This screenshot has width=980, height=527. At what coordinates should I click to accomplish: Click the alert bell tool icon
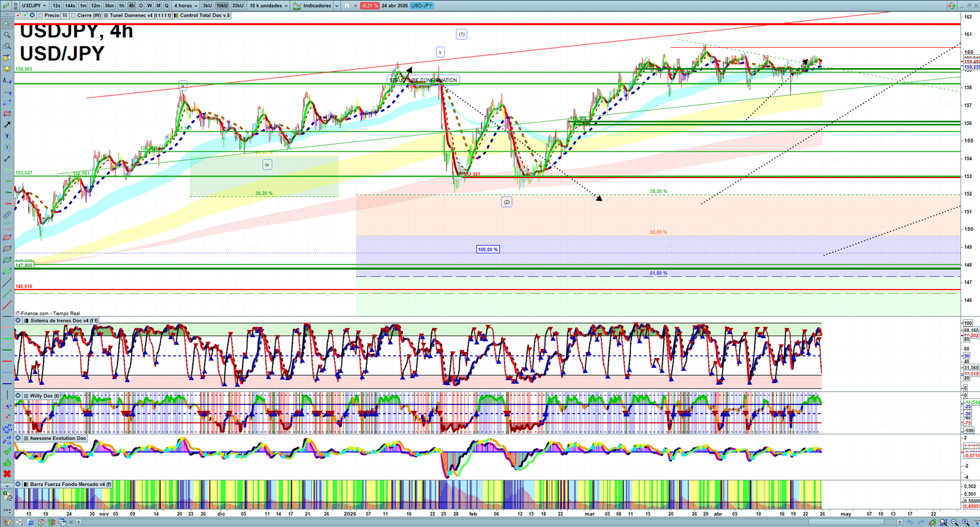7,69
